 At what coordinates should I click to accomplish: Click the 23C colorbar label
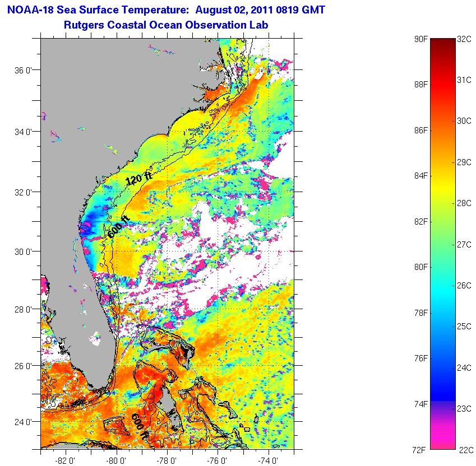tap(464, 409)
